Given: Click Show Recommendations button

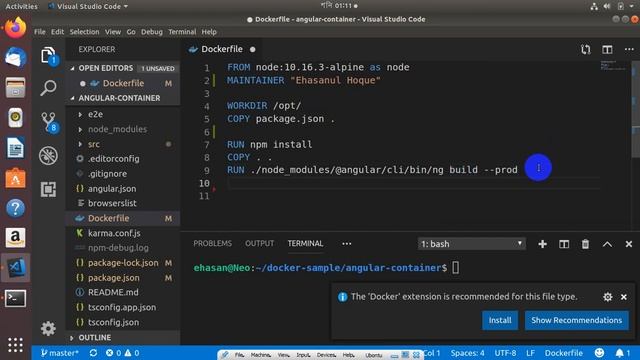Looking at the screenshot, I should [577, 320].
